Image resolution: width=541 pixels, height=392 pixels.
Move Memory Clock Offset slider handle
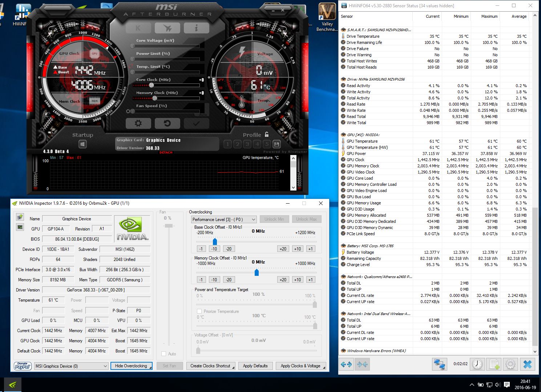point(257,272)
